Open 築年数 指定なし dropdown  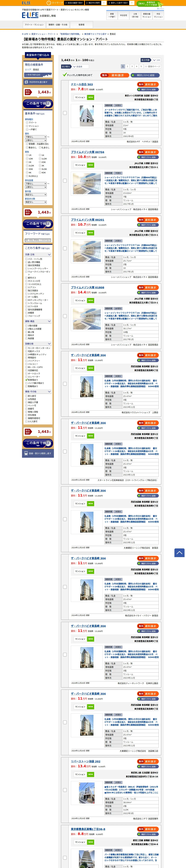tap(36, 195)
